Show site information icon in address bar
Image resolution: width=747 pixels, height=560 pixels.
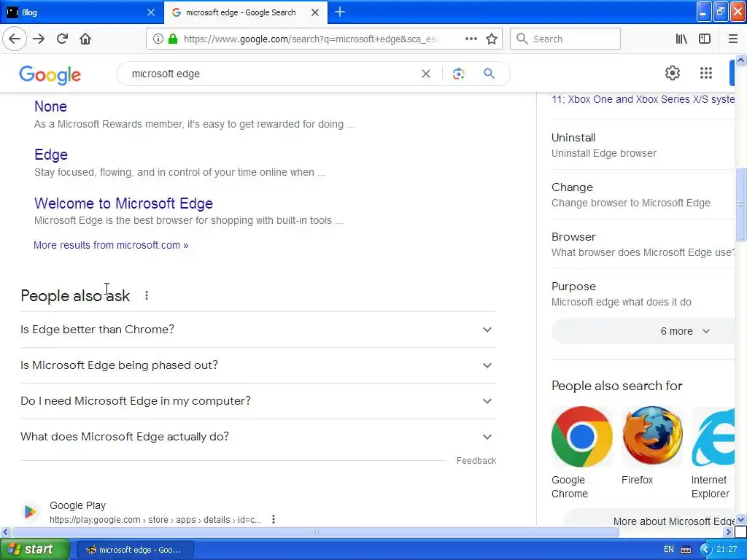[158, 39]
